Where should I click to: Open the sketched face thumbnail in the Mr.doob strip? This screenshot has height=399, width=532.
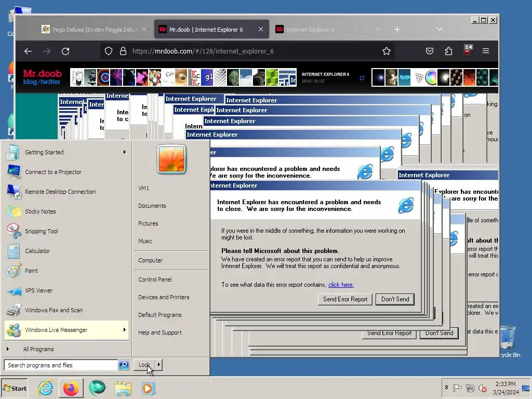(77, 77)
